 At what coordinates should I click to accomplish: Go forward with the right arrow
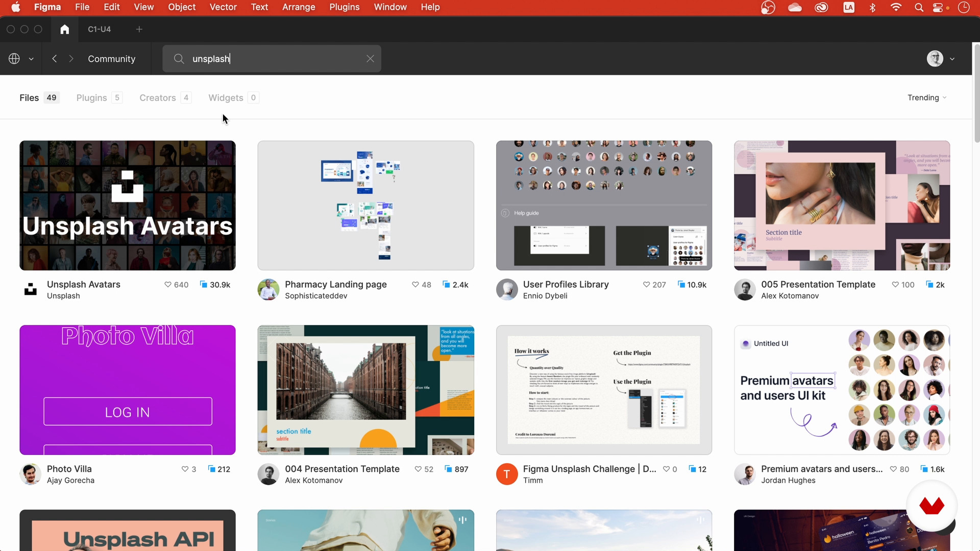click(71, 59)
